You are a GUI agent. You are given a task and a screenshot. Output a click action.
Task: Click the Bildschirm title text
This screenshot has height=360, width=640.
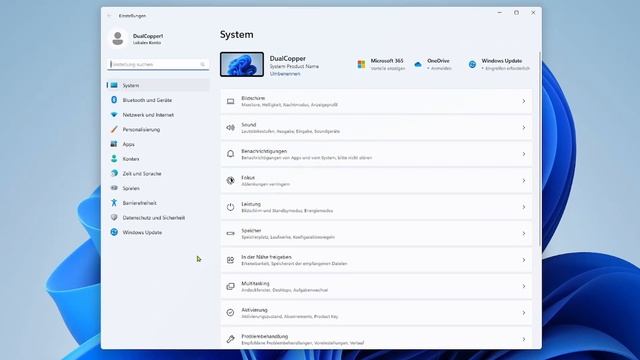[x=253, y=98]
